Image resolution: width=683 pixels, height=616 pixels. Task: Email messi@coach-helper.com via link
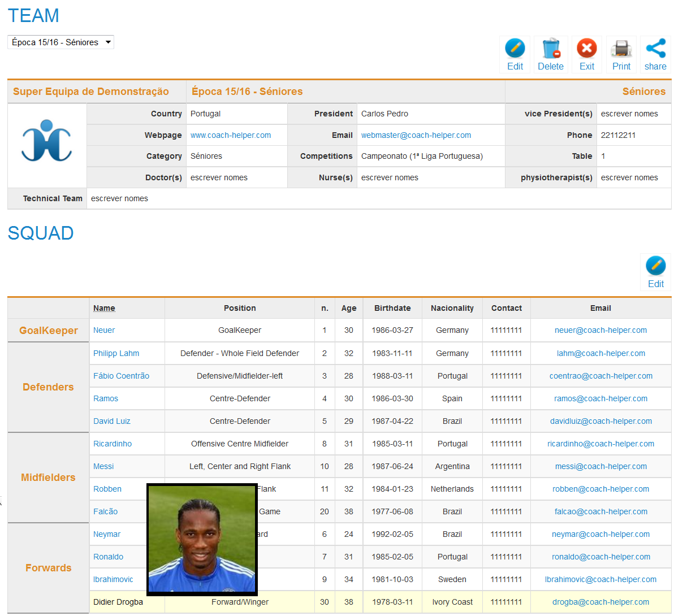tap(600, 466)
